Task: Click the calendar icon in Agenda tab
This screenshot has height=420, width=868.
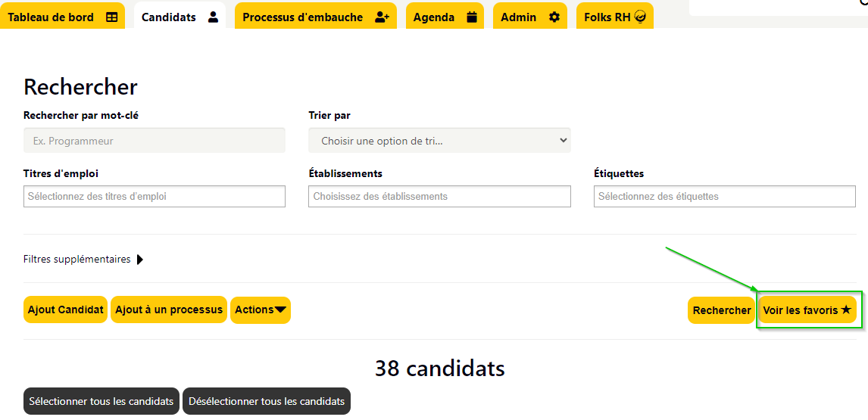Action: click(472, 17)
